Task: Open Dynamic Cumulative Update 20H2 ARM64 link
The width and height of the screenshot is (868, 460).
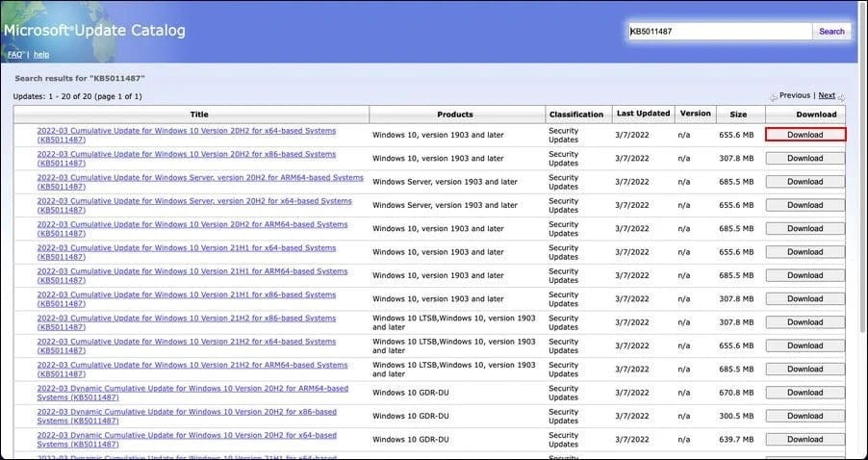Action: pos(192,393)
